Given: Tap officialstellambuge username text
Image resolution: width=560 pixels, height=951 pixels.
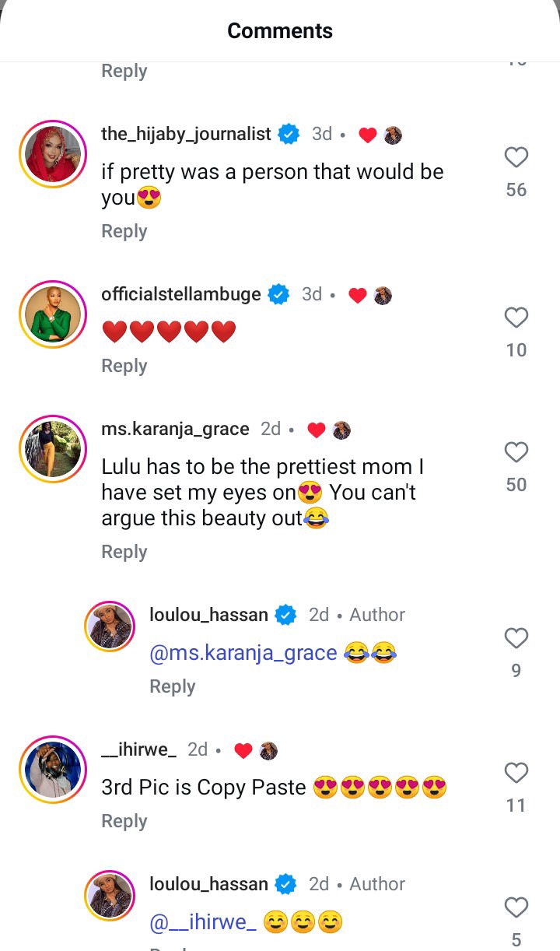Looking at the screenshot, I should (x=181, y=294).
